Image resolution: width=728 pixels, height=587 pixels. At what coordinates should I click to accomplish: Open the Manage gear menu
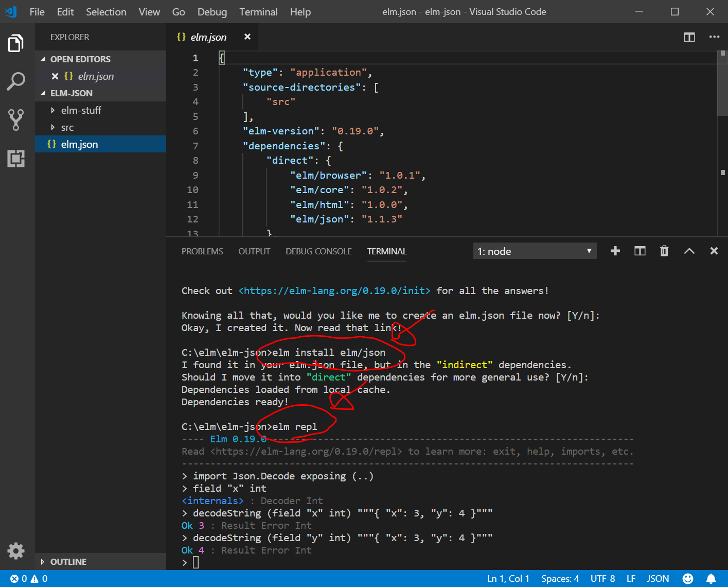point(16,551)
